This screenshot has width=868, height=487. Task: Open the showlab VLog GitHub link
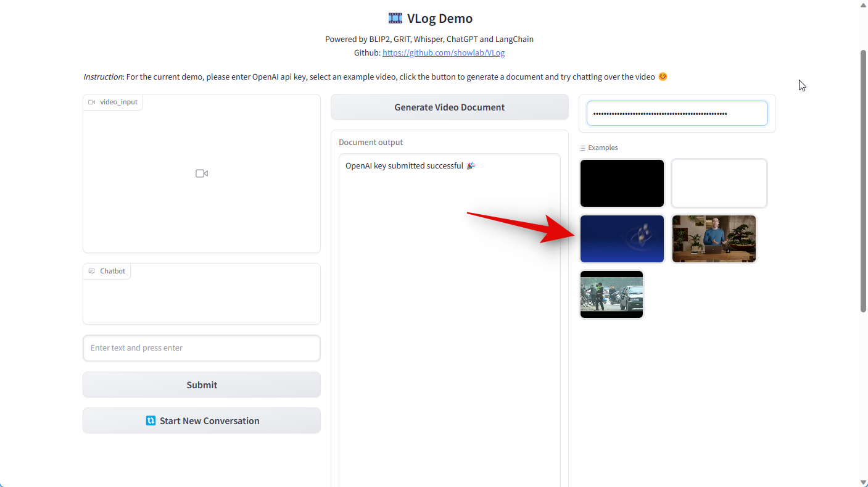444,52
